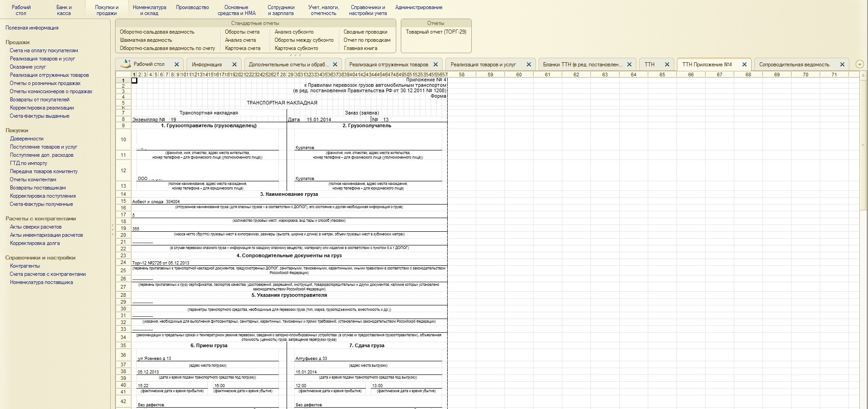The width and height of the screenshot is (868, 409).
Task: Open the Банк и касса section
Action: pos(64,10)
